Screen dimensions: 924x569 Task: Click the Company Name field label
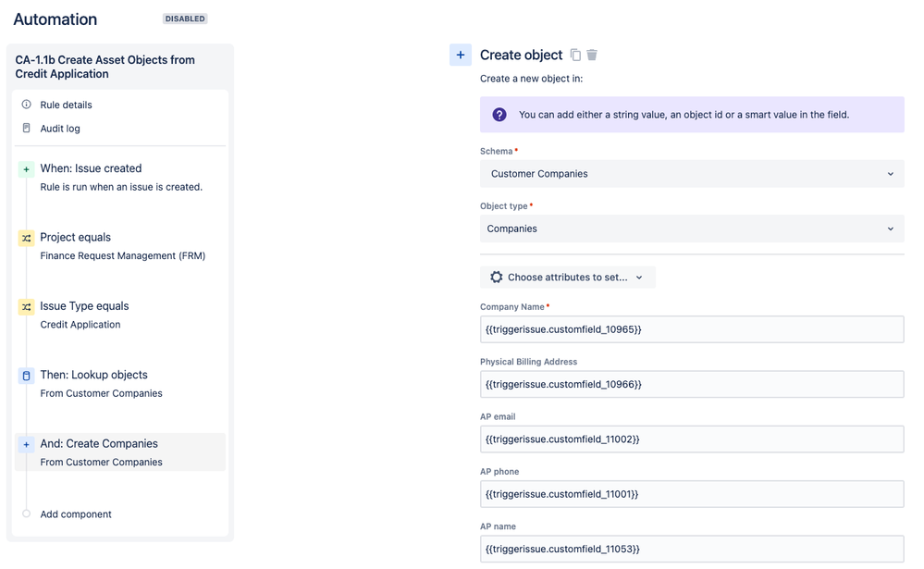512,306
